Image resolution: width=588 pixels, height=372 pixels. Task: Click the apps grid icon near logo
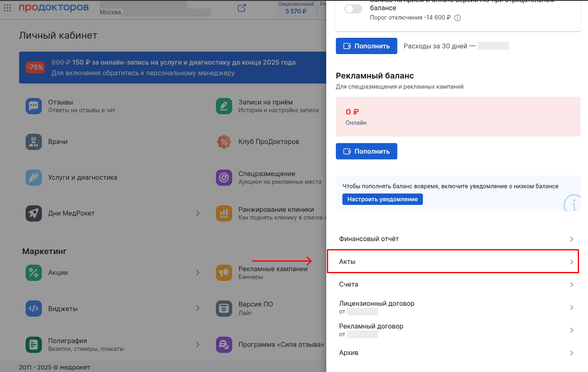(7, 8)
